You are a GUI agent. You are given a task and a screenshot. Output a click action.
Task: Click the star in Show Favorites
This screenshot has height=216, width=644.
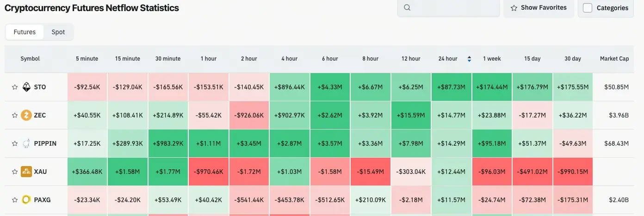[x=514, y=8]
